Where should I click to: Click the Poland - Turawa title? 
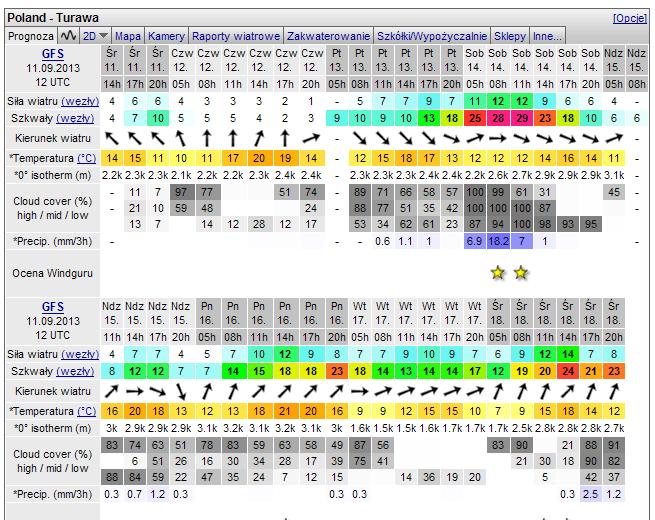(53, 18)
